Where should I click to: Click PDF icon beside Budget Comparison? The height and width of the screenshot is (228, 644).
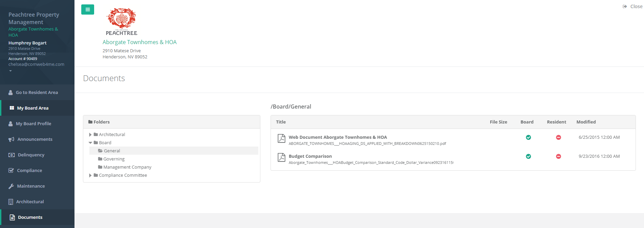click(x=281, y=157)
